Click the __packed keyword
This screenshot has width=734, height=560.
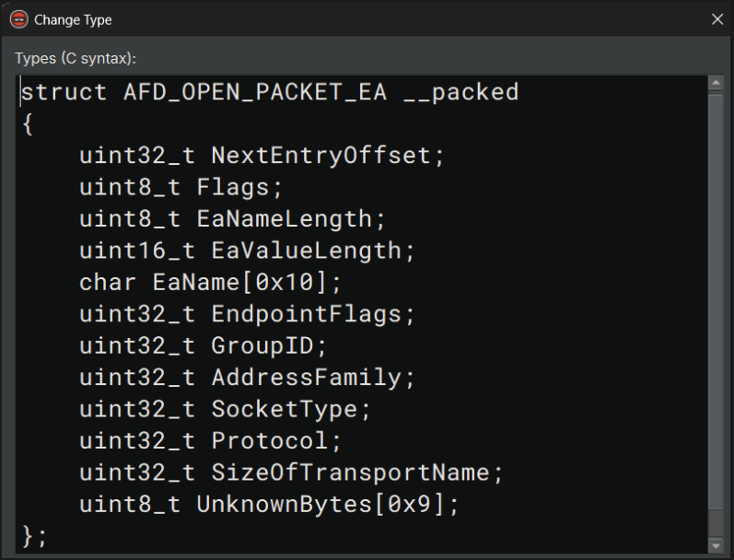click(460, 92)
